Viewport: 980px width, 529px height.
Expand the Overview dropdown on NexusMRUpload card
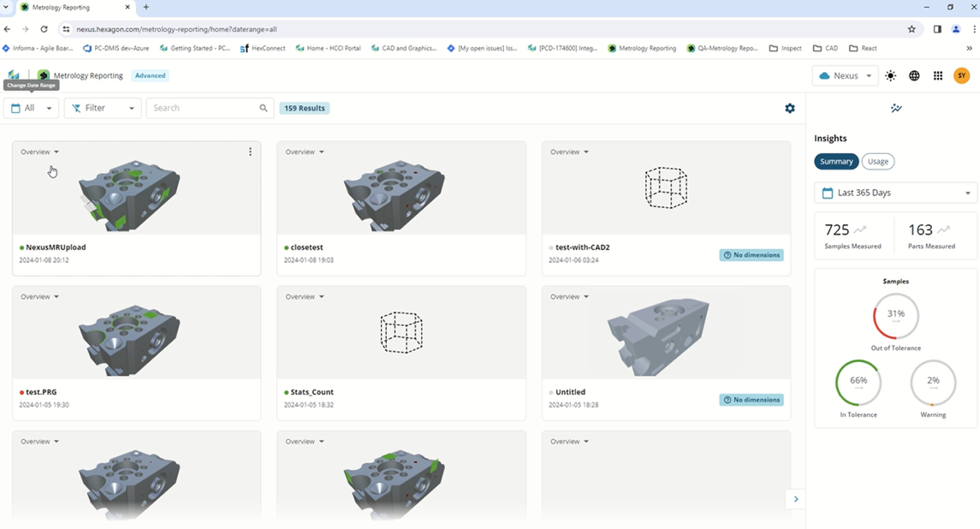pos(39,152)
